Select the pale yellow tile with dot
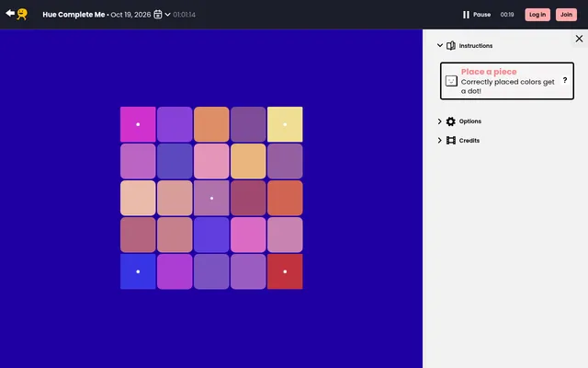This screenshot has width=588, height=368. 285,124
